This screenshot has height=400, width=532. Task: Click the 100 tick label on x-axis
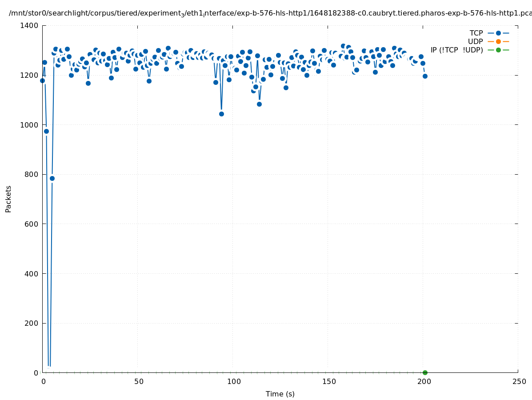[x=232, y=381]
